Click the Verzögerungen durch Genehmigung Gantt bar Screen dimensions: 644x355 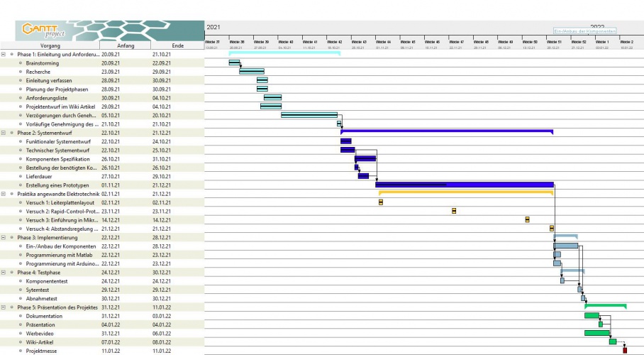pyautogui.click(x=309, y=115)
